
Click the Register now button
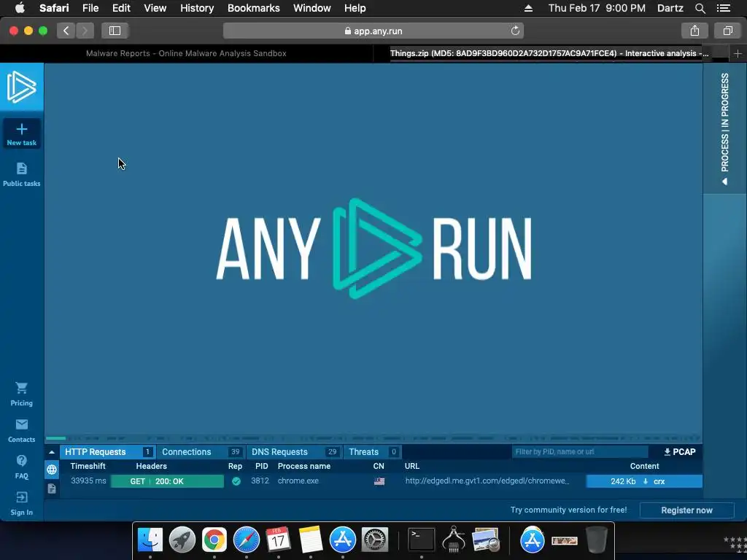tap(686, 510)
